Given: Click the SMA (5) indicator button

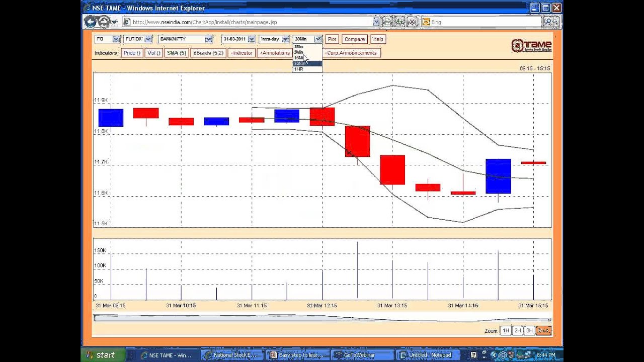Looking at the screenshot, I should pyautogui.click(x=177, y=53).
